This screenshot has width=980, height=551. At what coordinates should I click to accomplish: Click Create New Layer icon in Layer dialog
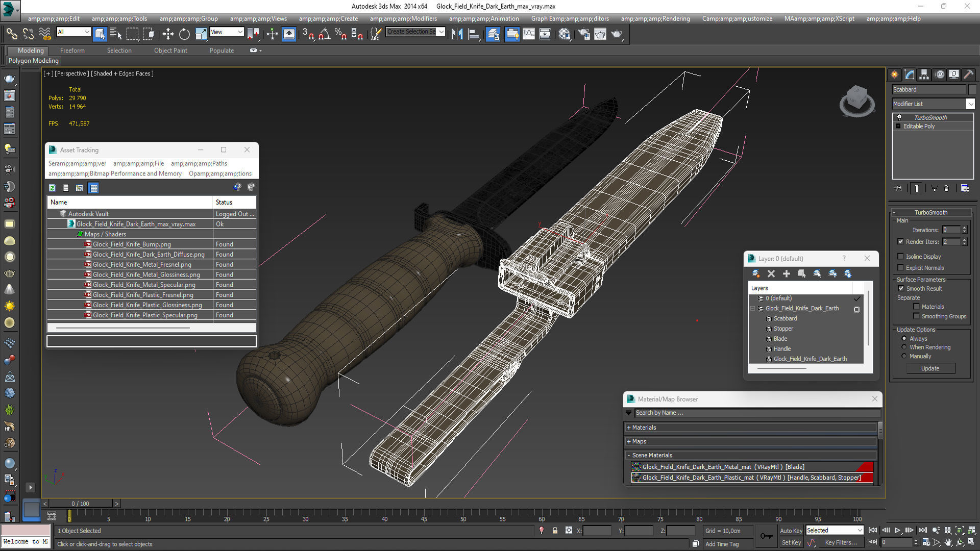tap(756, 274)
